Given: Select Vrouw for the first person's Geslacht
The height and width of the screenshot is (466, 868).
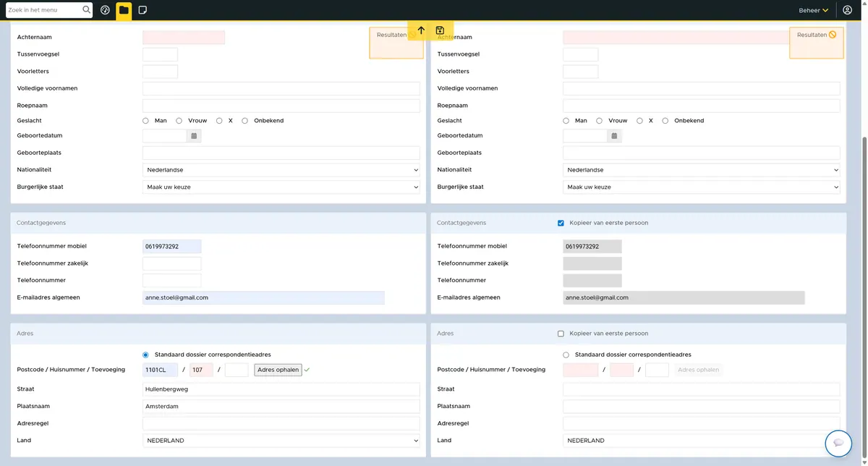Looking at the screenshot, I should (179, 121).
